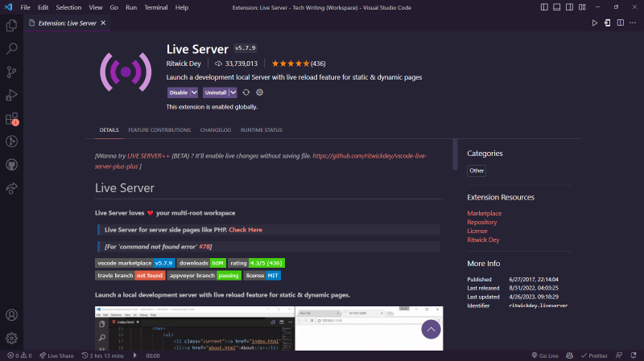Click Go Live in status bar
This screenshot has height=361, width=644.
[x=545, y=355]
